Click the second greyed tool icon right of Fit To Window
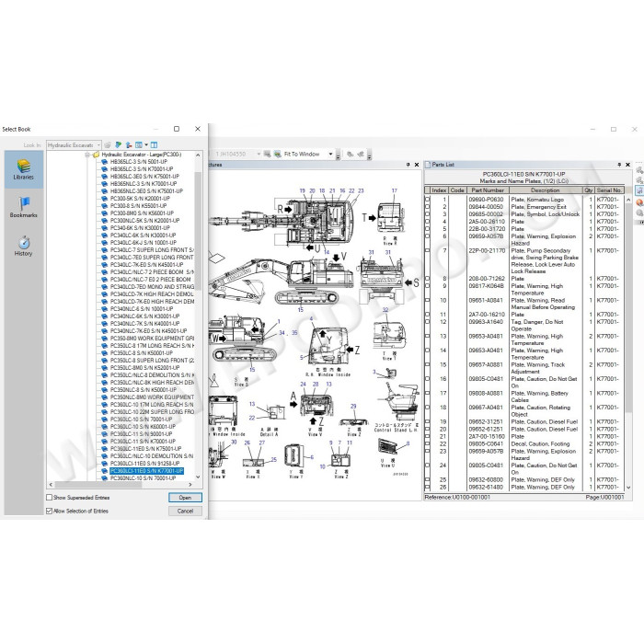 pos(361,154)
